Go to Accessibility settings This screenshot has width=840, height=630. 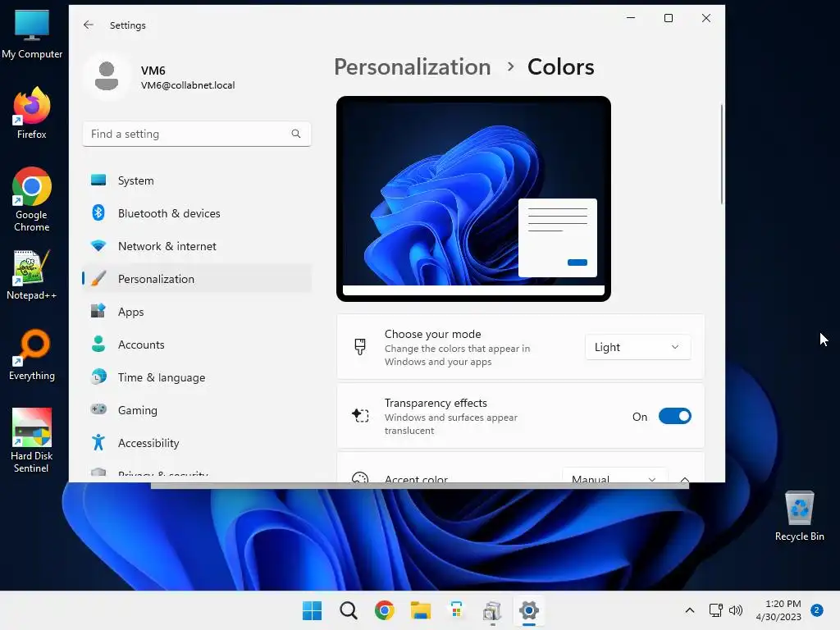197,443
